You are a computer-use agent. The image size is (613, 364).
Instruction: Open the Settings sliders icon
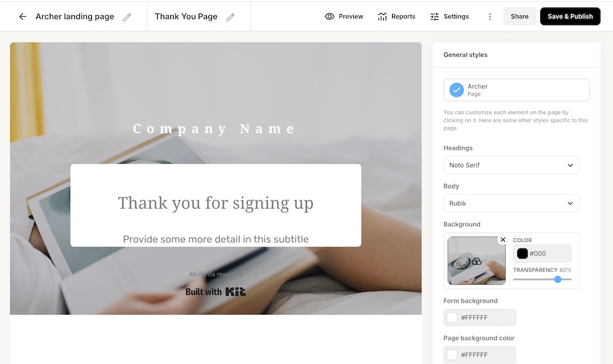pyautogui.click(x=434, y=17)
